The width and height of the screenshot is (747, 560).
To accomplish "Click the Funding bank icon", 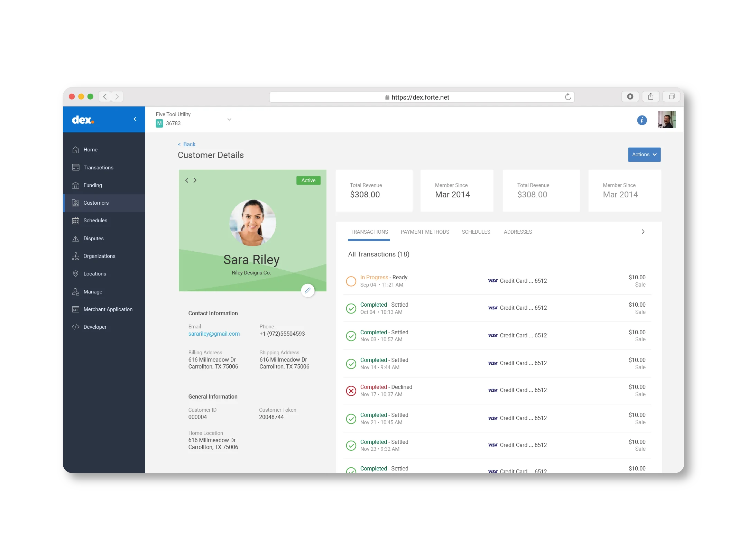I will click(75, 185).
